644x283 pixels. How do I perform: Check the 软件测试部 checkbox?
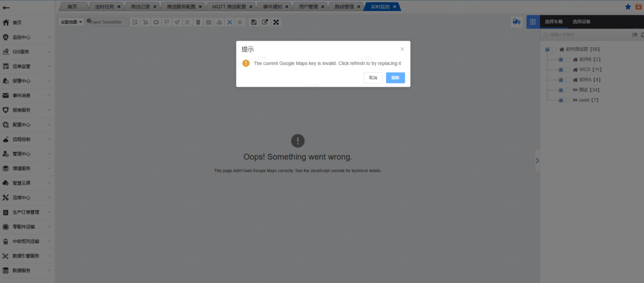[x=554, y=49]
